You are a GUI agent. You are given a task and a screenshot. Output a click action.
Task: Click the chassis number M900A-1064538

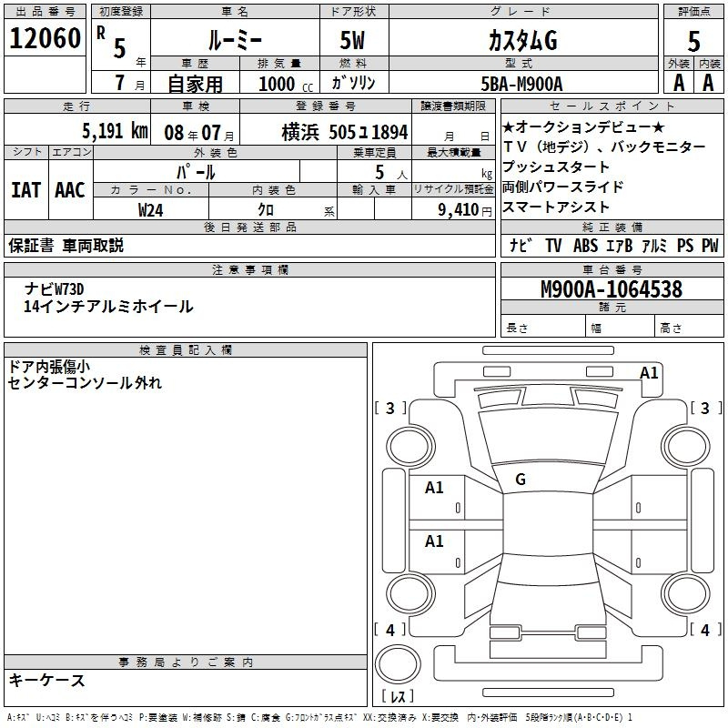pyautogui.click(x=612, y=289)
